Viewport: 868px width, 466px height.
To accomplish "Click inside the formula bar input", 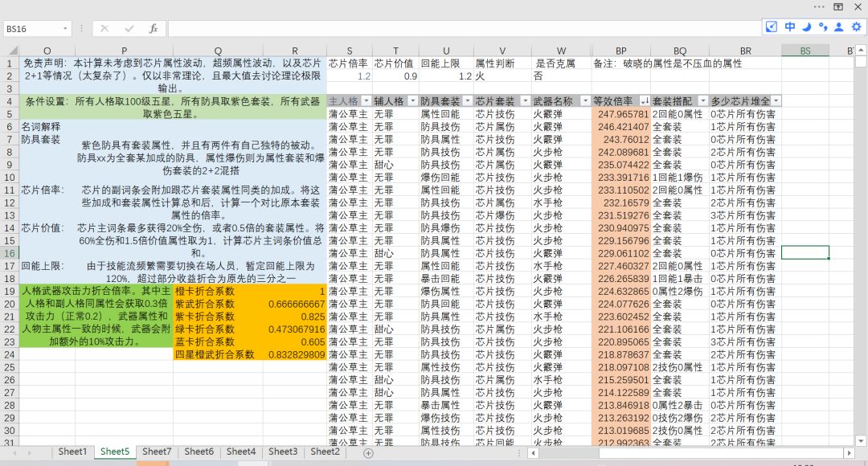I will pyautogui.click(x=465, y=29).
